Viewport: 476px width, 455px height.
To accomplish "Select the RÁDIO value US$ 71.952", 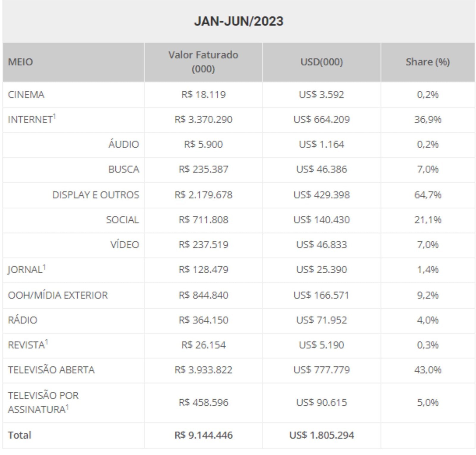I will click(322, 320).
